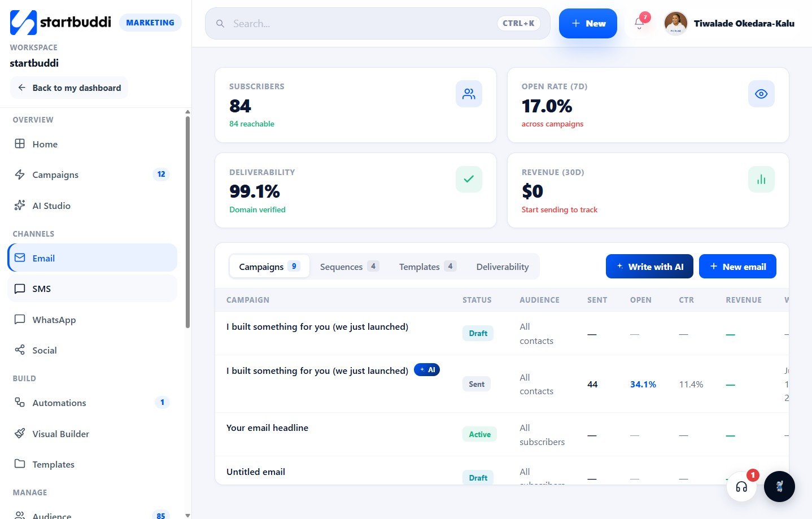The width and height of the screenshot is (812, 519).
Task: Click the '84 reachable' text
Action: pos(251,124)
